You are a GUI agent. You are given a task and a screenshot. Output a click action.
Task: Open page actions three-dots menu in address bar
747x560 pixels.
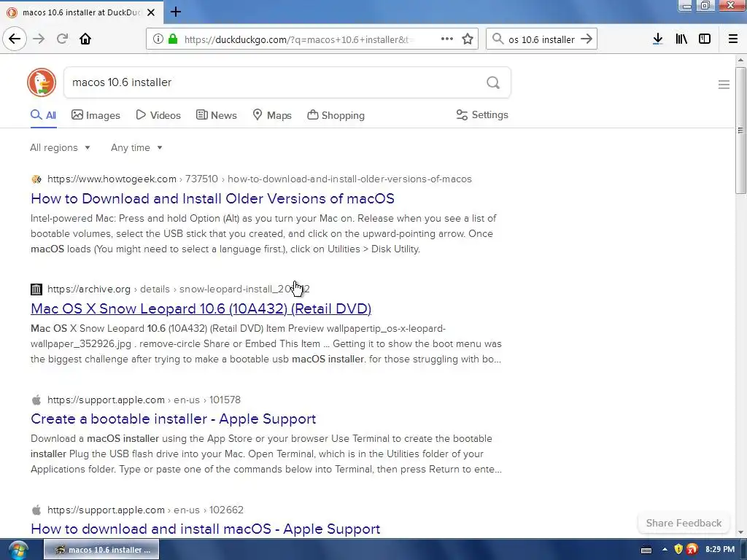click(447, 39)
